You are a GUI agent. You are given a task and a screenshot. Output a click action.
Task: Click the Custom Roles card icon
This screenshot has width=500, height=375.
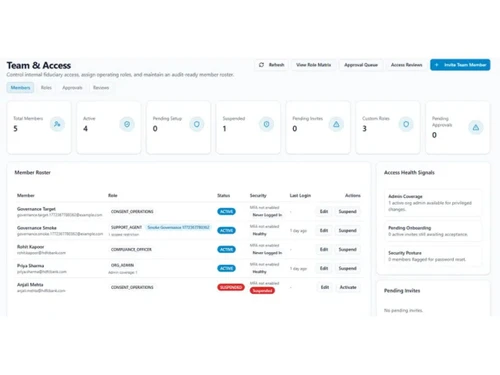click(406, 124)
